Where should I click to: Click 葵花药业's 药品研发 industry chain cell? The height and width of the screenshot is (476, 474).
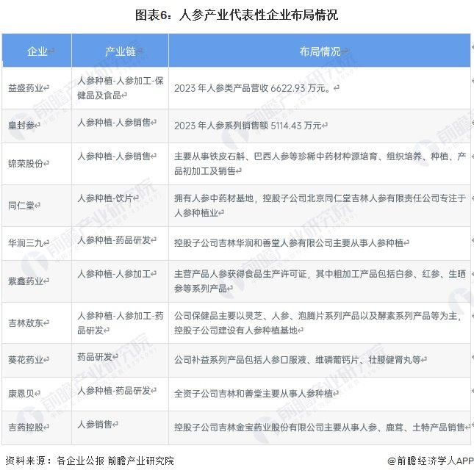click(x=120, y=361)
